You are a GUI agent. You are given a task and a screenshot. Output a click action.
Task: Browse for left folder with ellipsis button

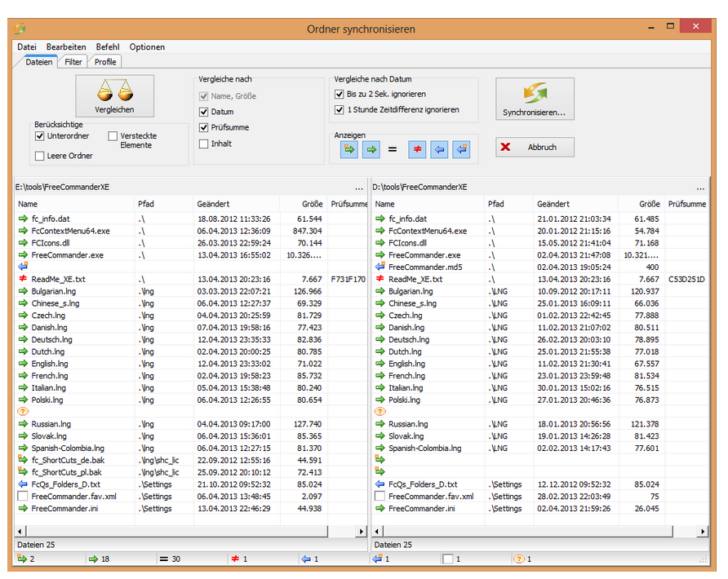pos(359,188)
